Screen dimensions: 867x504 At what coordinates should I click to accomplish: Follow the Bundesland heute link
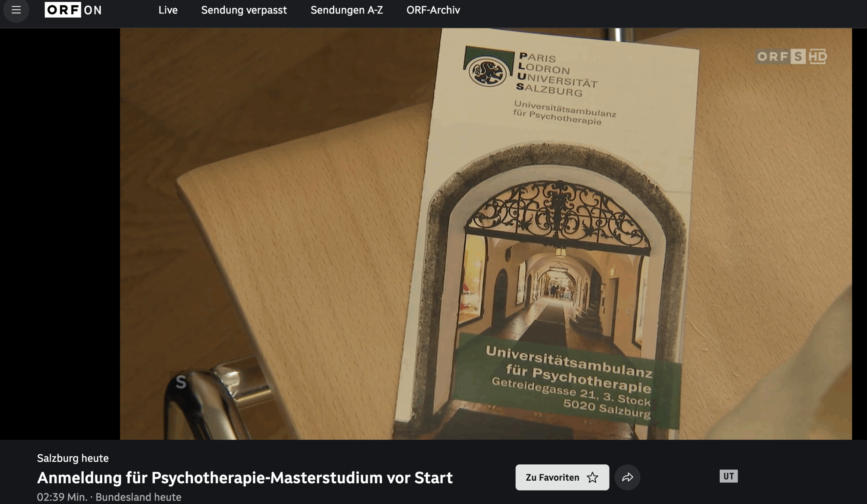pyautogui.click(x=138, y=497)
